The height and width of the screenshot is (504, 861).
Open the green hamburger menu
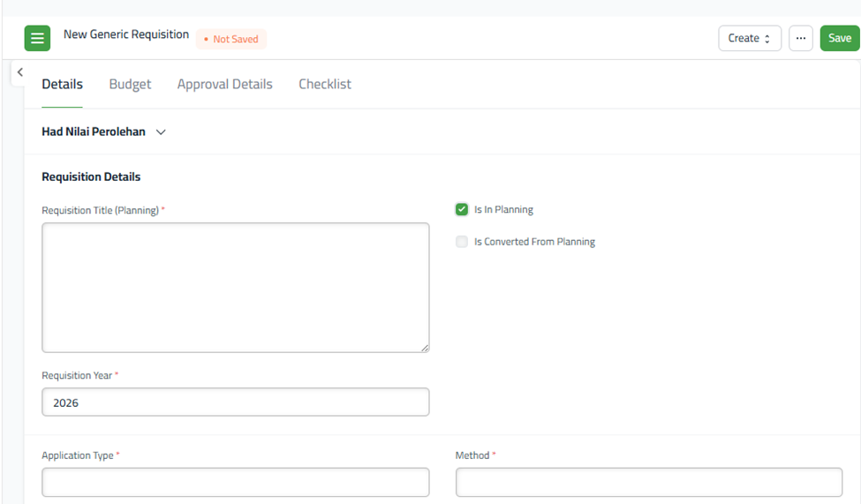[x=37, y=39]
